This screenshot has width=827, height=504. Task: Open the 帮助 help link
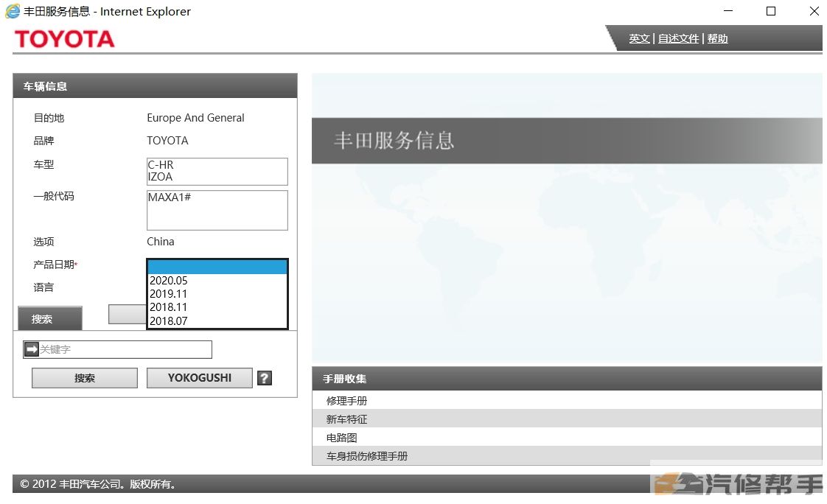point(717,38)
